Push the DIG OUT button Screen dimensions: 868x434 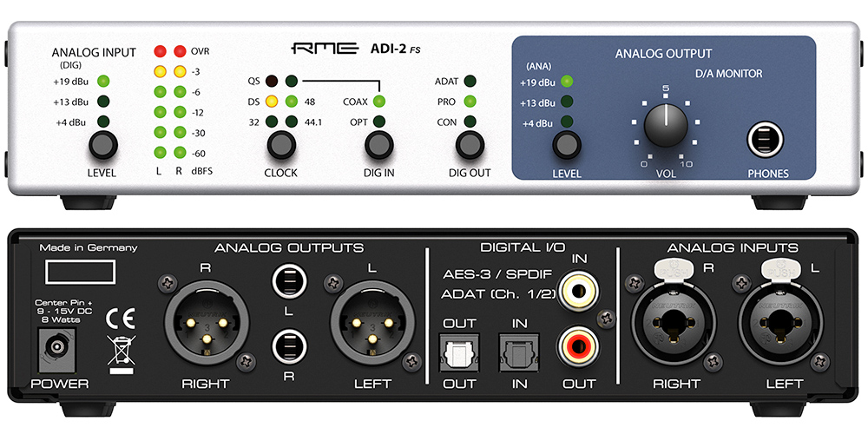click(470, 146)
